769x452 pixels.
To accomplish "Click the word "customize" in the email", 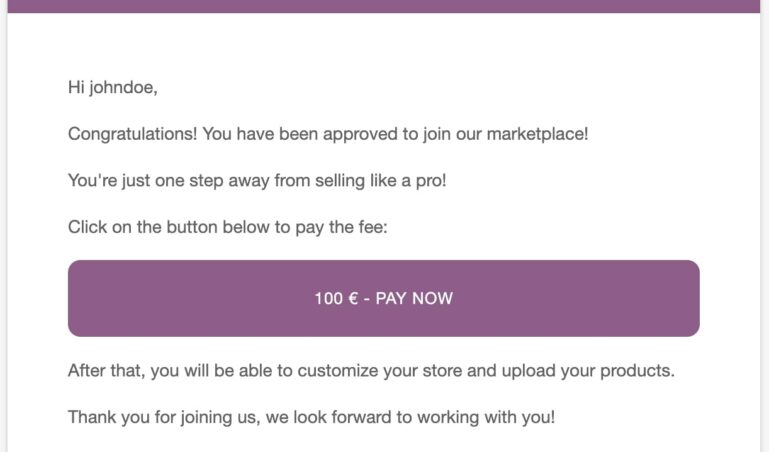I will point(322,370).
